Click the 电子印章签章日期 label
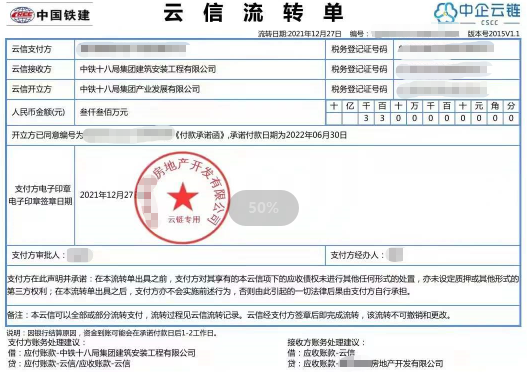The height and width of the screenshot is (372, 527). tap(40, 202)
